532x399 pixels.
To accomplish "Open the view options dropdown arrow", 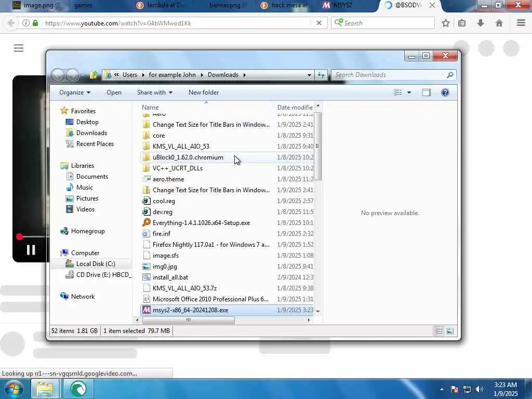I will 409,92.
